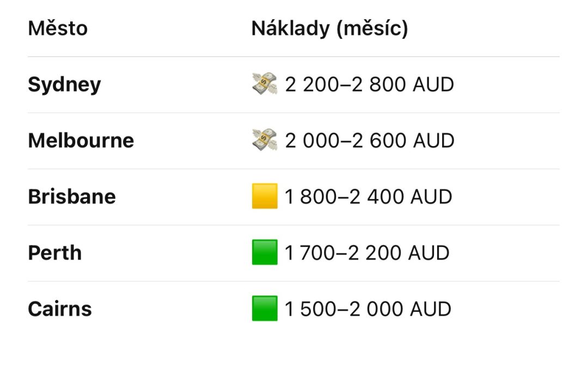Click the 1 500–2 000 AUD value

(368, 309)
